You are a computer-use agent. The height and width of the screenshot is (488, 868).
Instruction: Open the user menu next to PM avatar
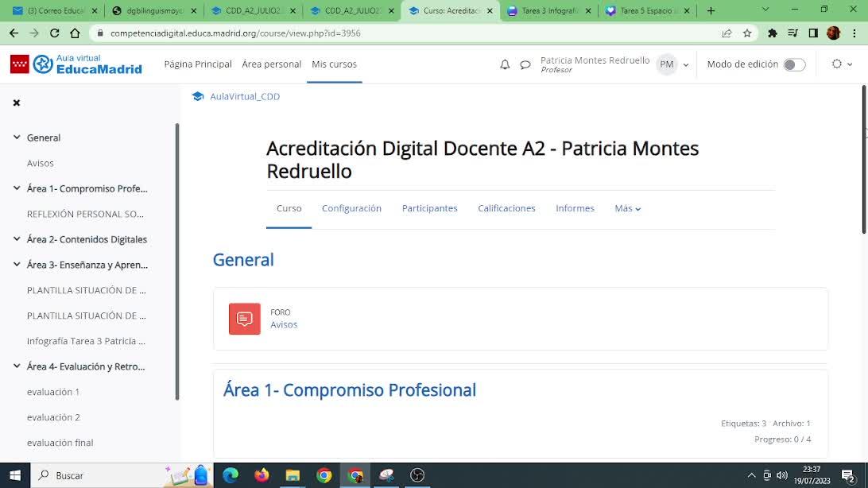[686, 64]
